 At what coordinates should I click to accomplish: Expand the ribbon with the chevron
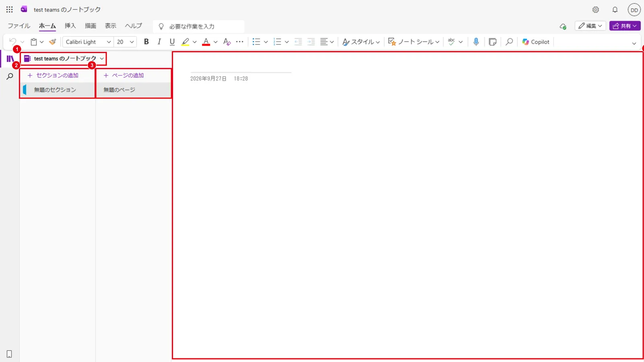[634, 43]
